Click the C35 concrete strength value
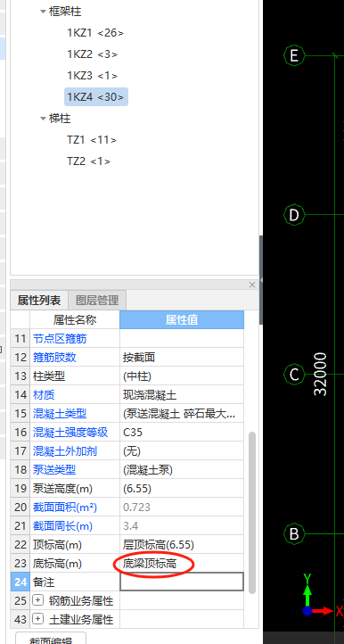This screenshot has height=644, width=344. 182,432
